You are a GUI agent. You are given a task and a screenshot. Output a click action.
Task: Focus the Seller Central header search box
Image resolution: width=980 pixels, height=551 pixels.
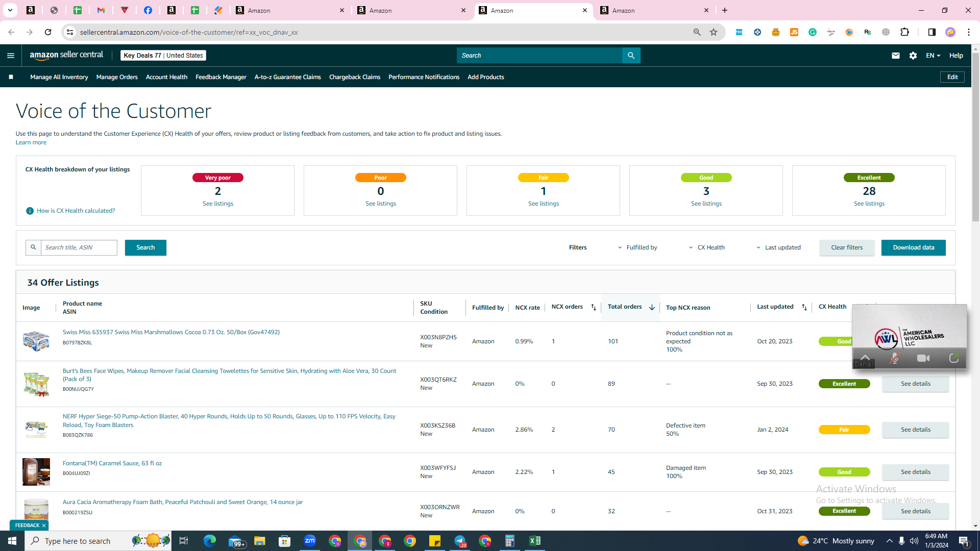[x=540, y=56]
